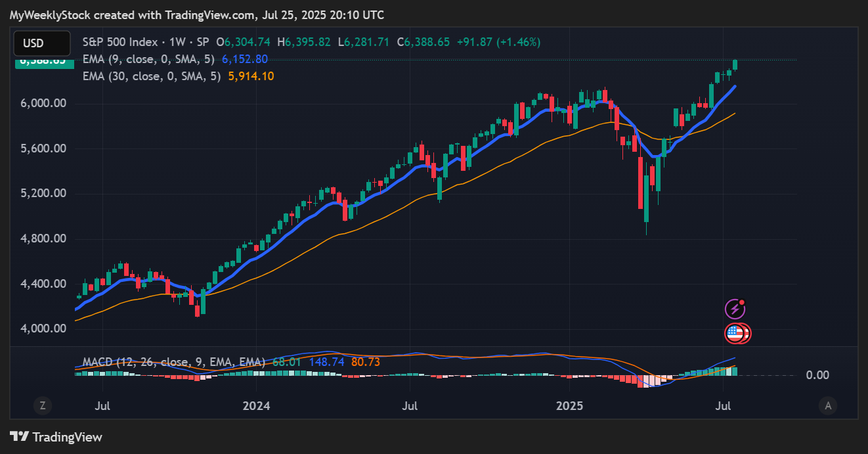Click the low price L6,281.71

tap(364, 42)
